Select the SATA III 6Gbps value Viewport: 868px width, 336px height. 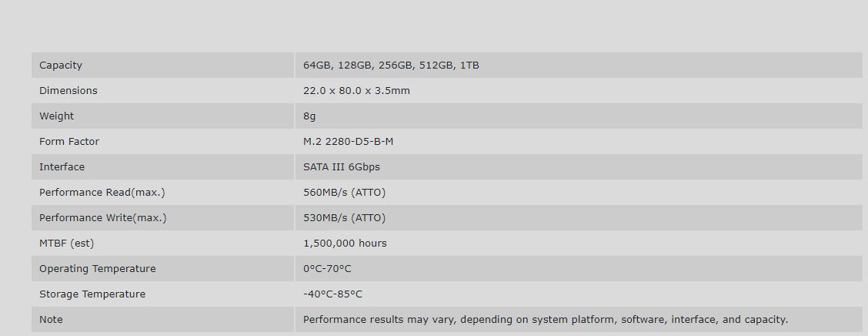click(342, 167)
